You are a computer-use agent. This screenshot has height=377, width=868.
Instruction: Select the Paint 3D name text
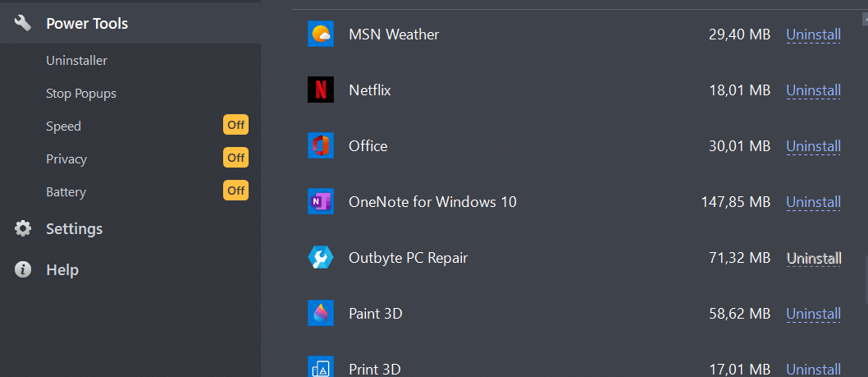click(375, 315)
